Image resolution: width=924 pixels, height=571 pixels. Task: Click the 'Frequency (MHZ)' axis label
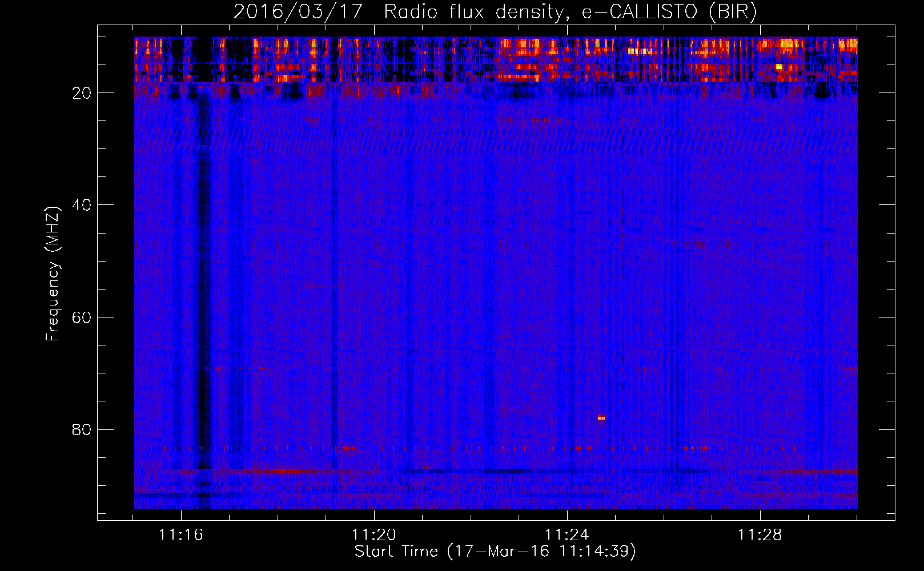[x=53, y=274]
